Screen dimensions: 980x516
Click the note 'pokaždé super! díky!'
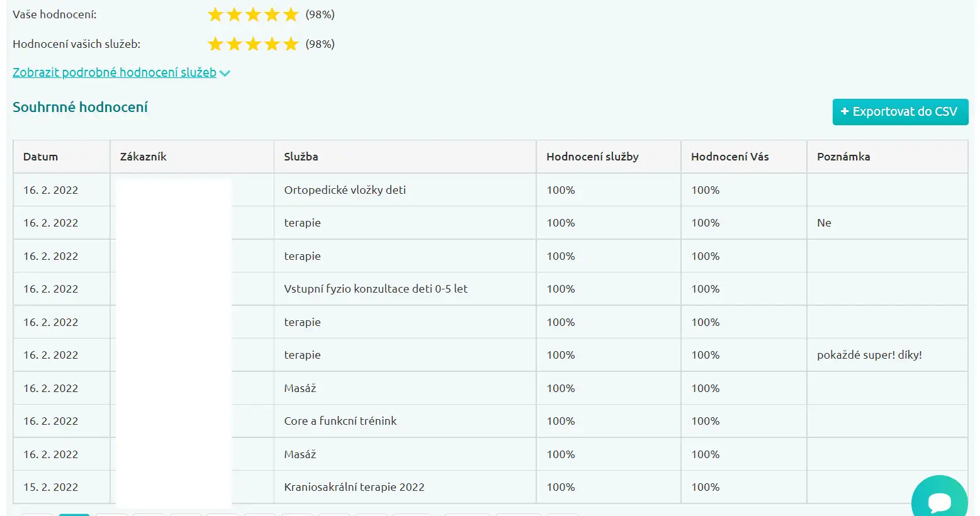pos(869,355)
